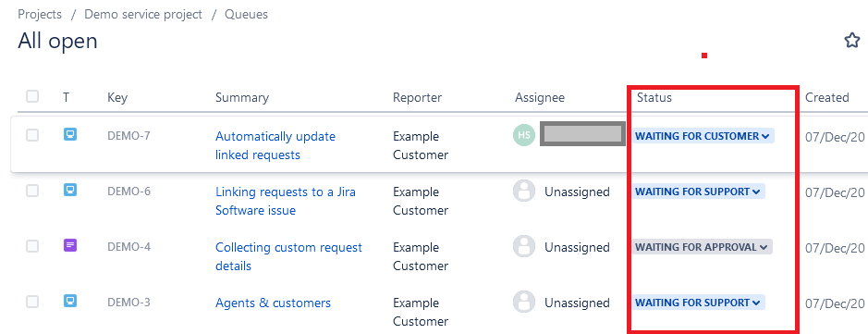868x334 pixels.
Task: Go to Projects breadcrumb
Action: (x=40, y=15)
